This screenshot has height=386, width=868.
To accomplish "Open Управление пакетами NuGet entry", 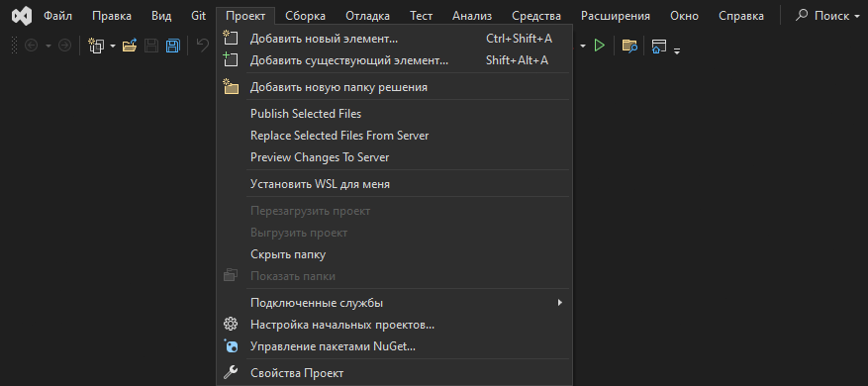I will (x=394, y=346).
